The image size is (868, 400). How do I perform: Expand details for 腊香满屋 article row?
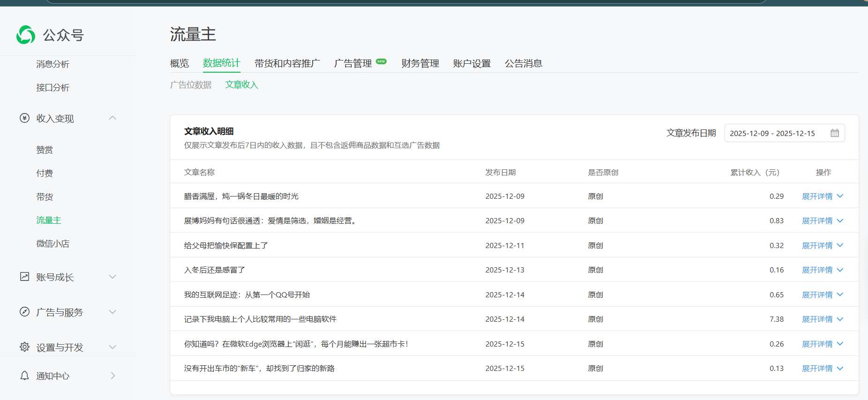point(822,196)
